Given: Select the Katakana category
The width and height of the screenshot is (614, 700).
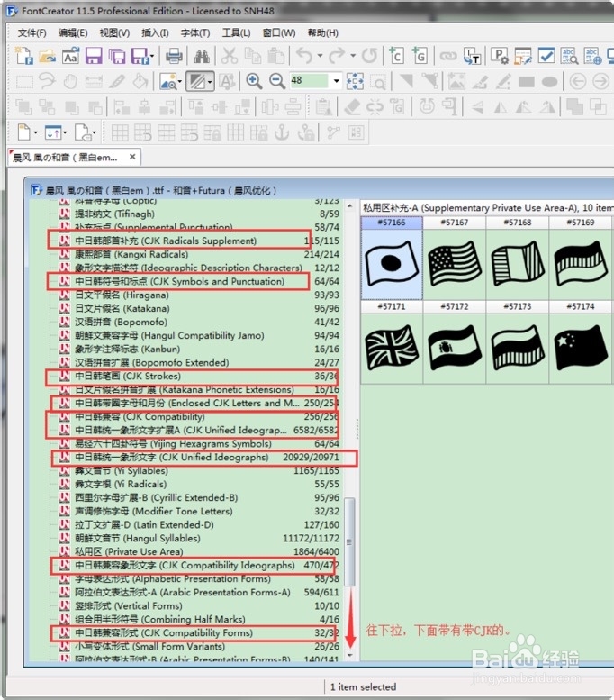Looking at the screenshot, I should pos(199,308).
